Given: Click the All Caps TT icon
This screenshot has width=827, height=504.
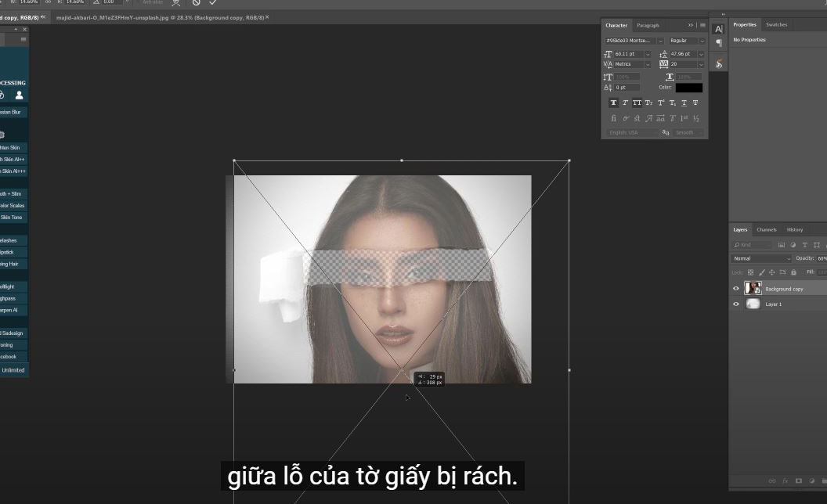Looking at the screenshot, I should [637, 103].
